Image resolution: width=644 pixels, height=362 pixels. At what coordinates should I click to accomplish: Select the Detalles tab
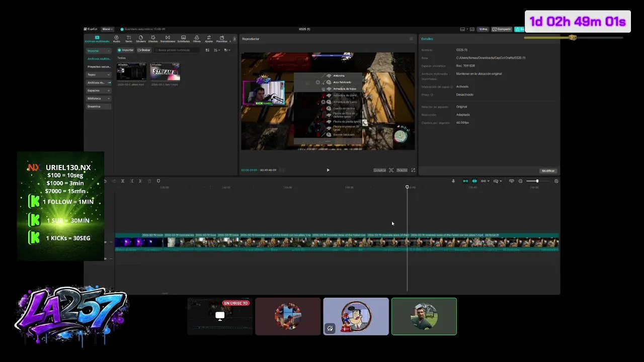[427, 39]
